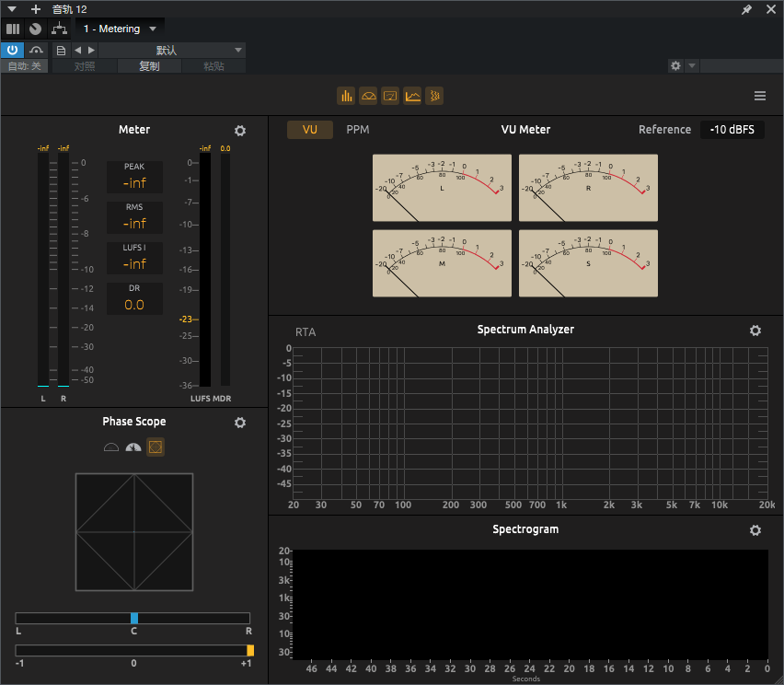Click the Reference label
Screen dimensions: 784x685
[x=664, y=130]
